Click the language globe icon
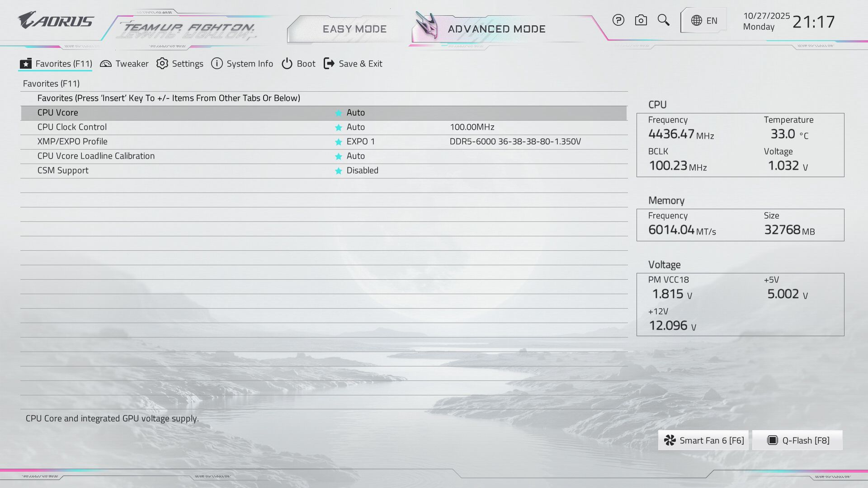This screenshot has width=868, height=488. pos(697,20)
